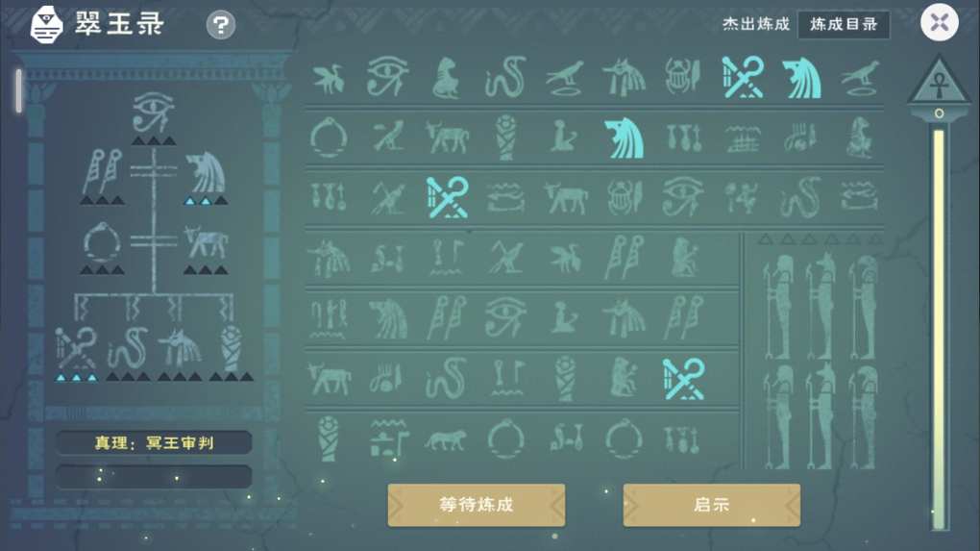Image resolution: width=980 pixels, height=551 pixels.
Task: Select the Anubis jackal glyph in formula tree
Action: [x=180, y=348]
